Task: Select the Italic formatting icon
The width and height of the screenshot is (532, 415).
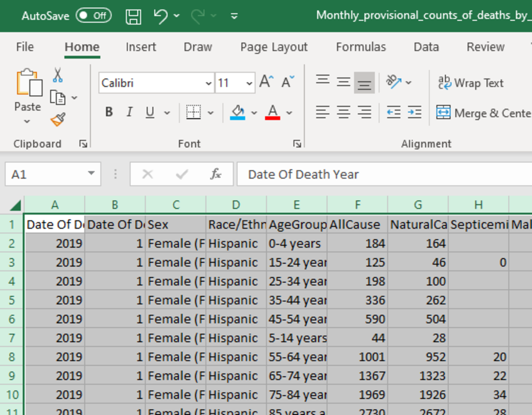Action: [x=129, y=112]
